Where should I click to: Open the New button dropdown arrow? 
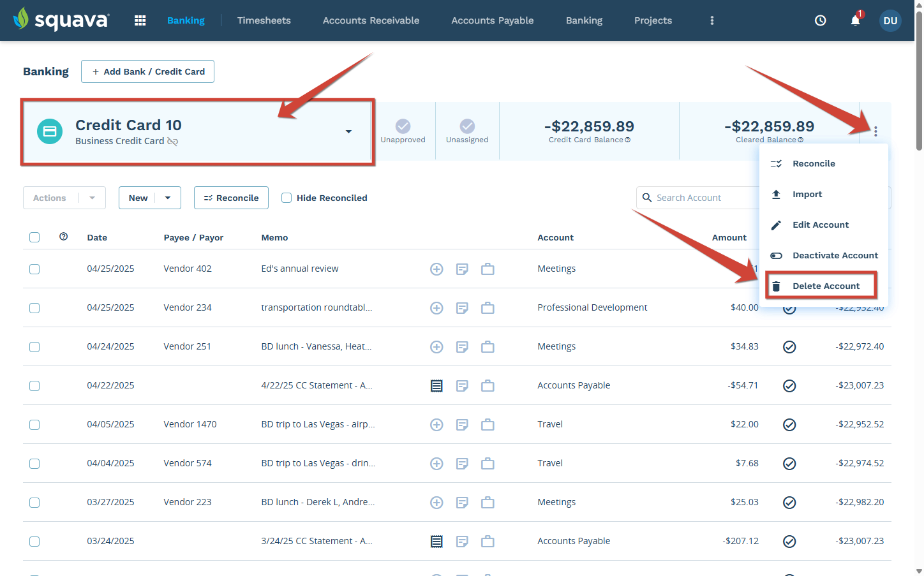(168, 198)
